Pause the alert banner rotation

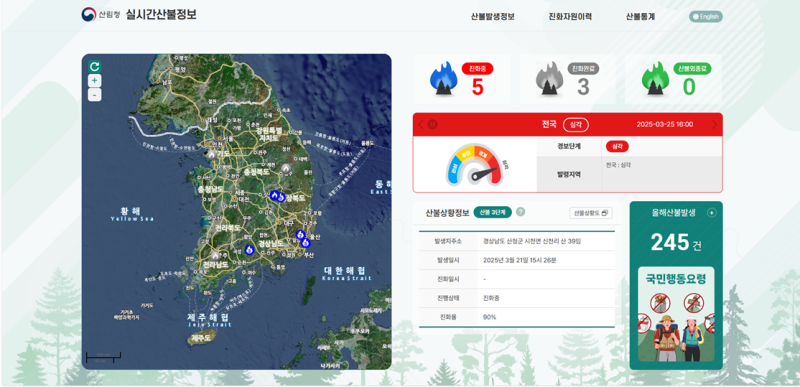coord(432,124)
